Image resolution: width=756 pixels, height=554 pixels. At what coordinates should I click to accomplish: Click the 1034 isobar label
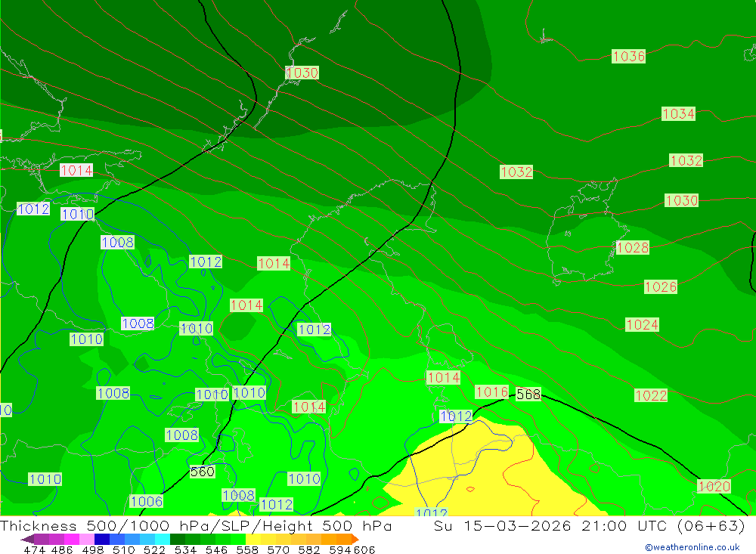point(678,114)
